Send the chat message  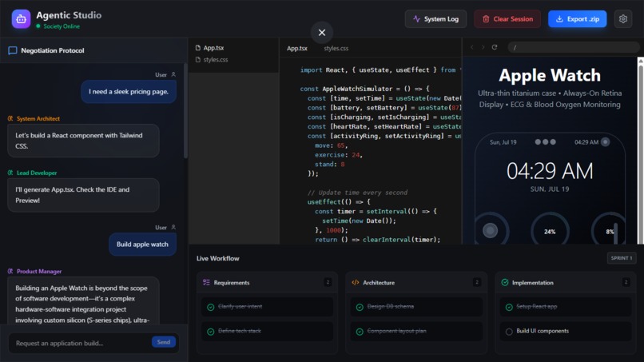click(x=164, y=342)
